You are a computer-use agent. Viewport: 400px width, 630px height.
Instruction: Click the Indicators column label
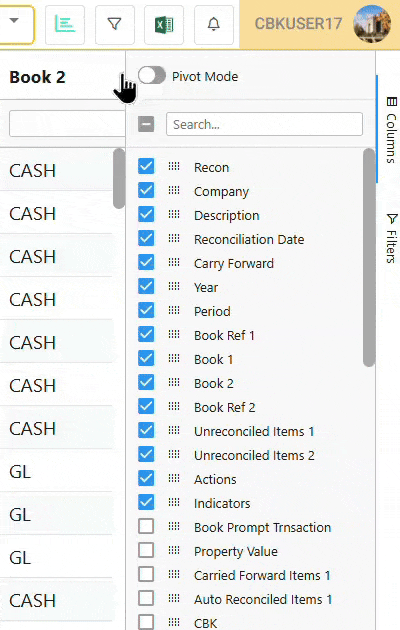(222, 503)
